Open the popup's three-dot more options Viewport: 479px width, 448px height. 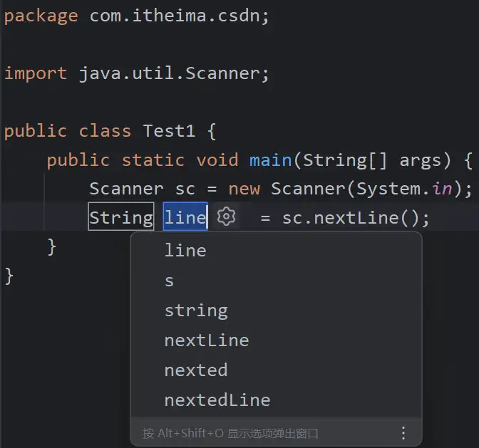pos(403,432)
